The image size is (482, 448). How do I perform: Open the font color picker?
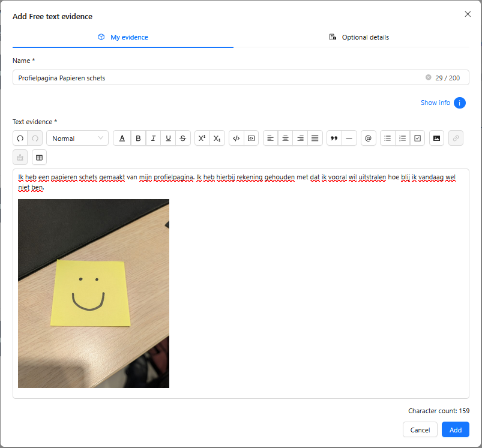click(x=122, y=138)
